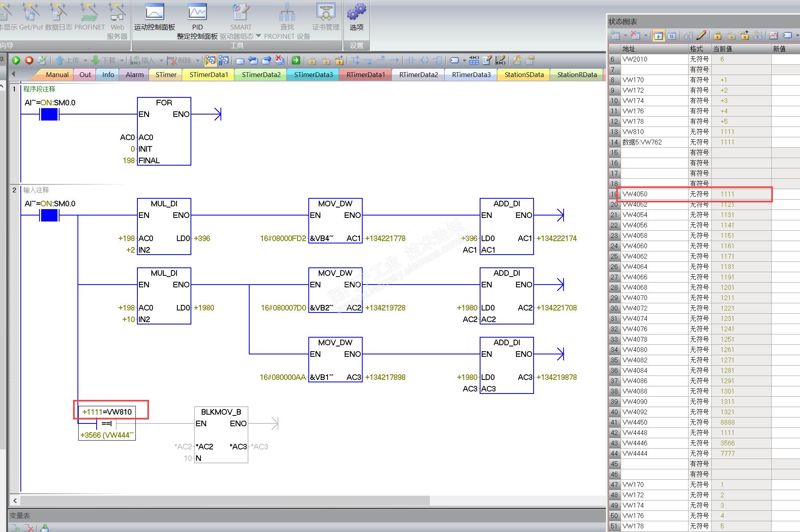Click the delete row icon in status chart

pyautogui.click(x=635, y=36)
